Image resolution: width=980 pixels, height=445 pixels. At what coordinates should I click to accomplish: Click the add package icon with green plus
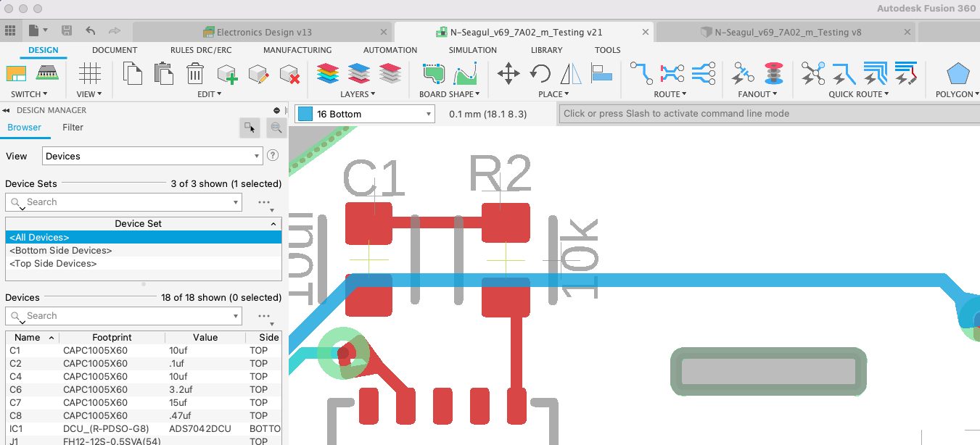[227, 74]
